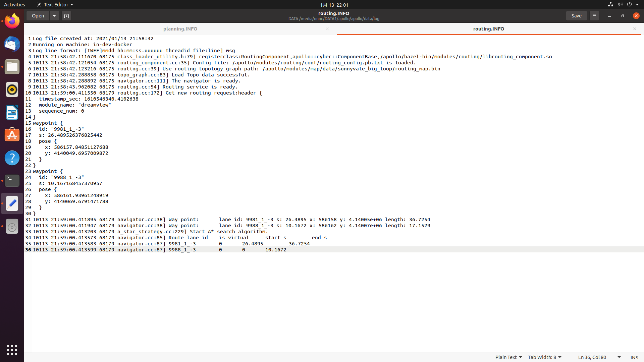
Task: Change Tab Width via its dropdown
Action: [x=544, y=357]
